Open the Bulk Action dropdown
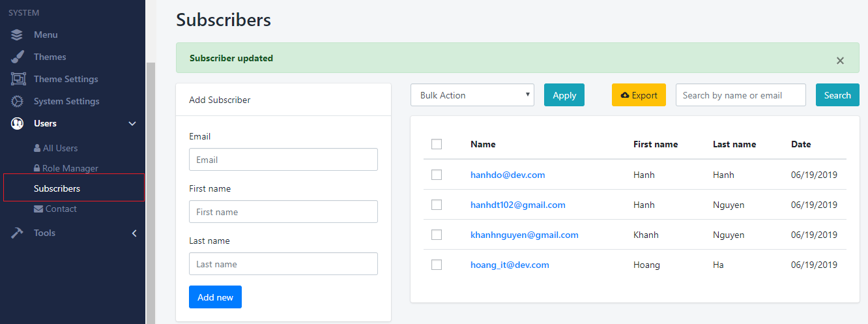The width and height of the screenshot is (868, 324). click(472, 95)
